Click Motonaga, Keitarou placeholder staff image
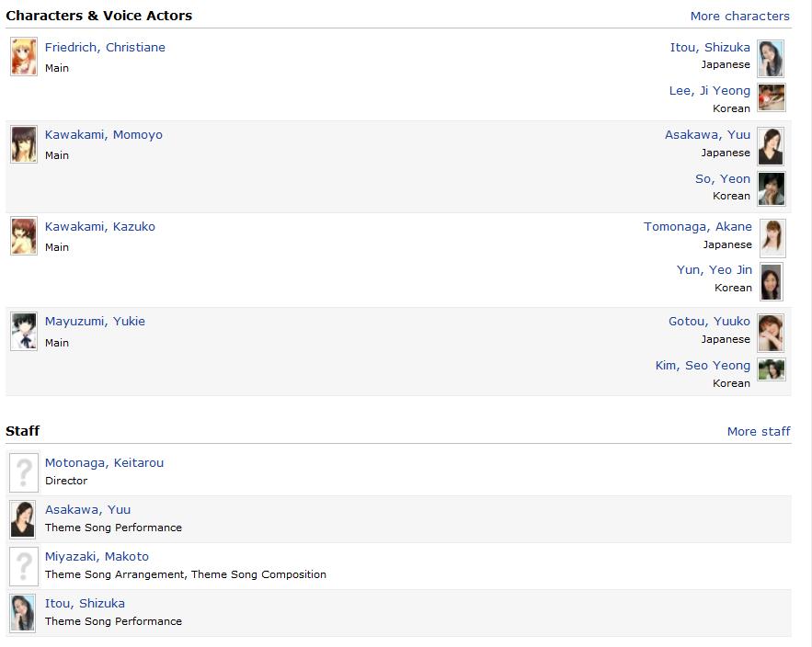 coord(24,472)
